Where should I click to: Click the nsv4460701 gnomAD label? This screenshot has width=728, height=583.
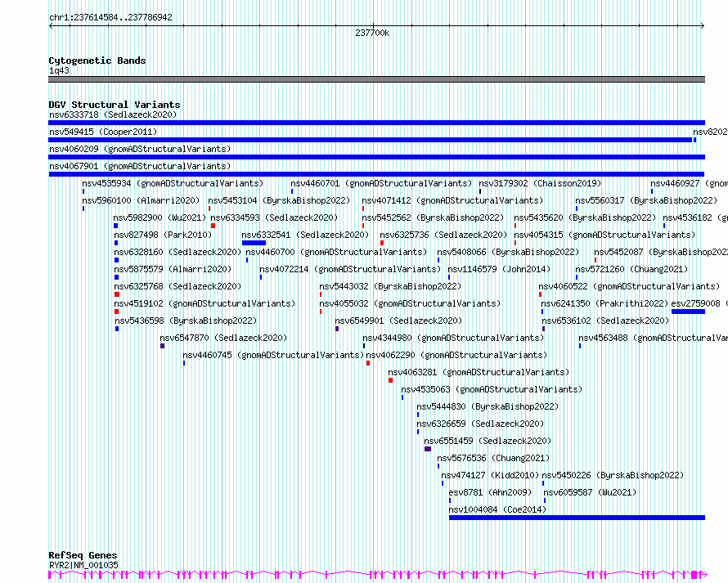coord(381,183)
